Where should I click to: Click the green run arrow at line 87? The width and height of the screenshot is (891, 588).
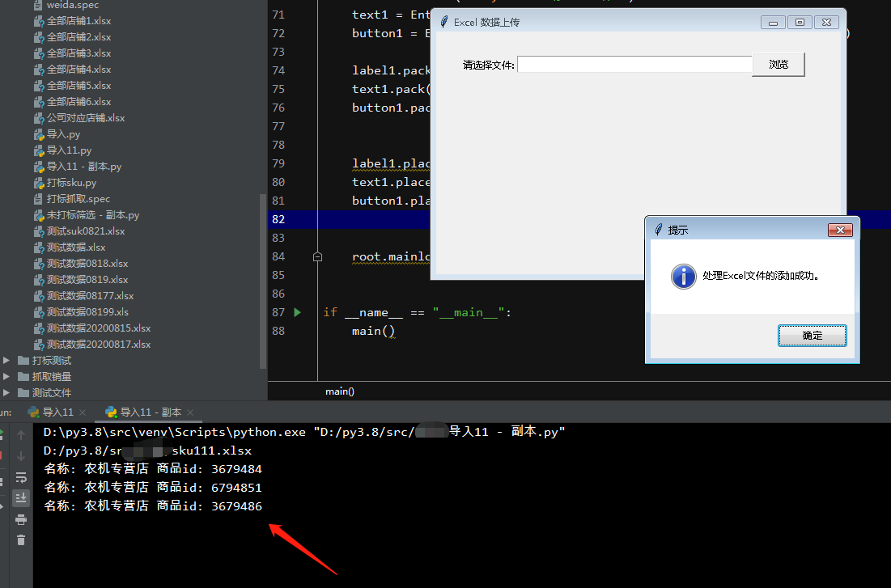(x=296, y=312)
